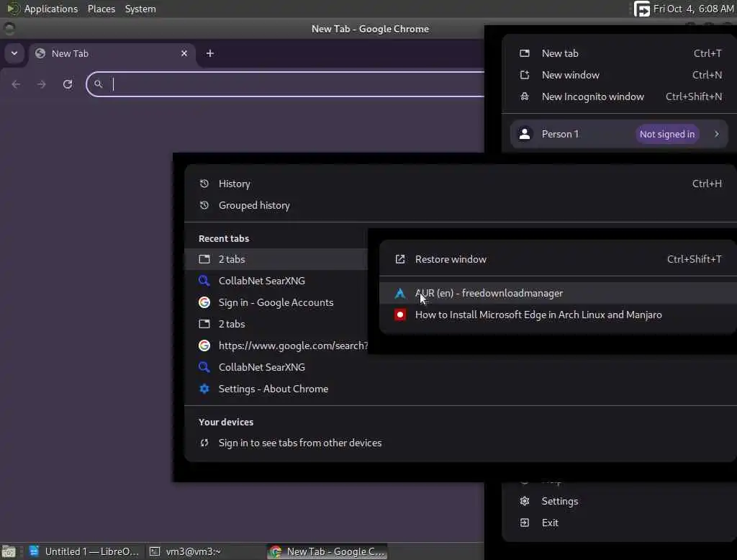The width and height of the screenshot is (737, 560).
Task: Click the browser back arrow
Action: (x=16, y=84)
